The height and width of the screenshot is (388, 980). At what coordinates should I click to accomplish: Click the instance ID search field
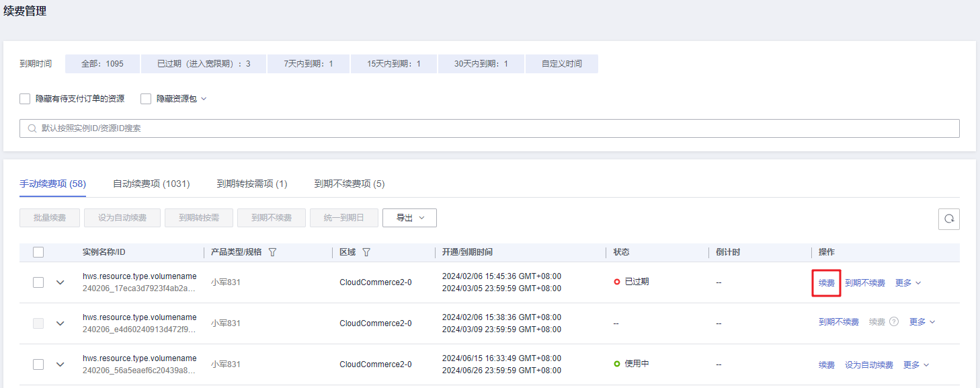click(x=489, y=128)
